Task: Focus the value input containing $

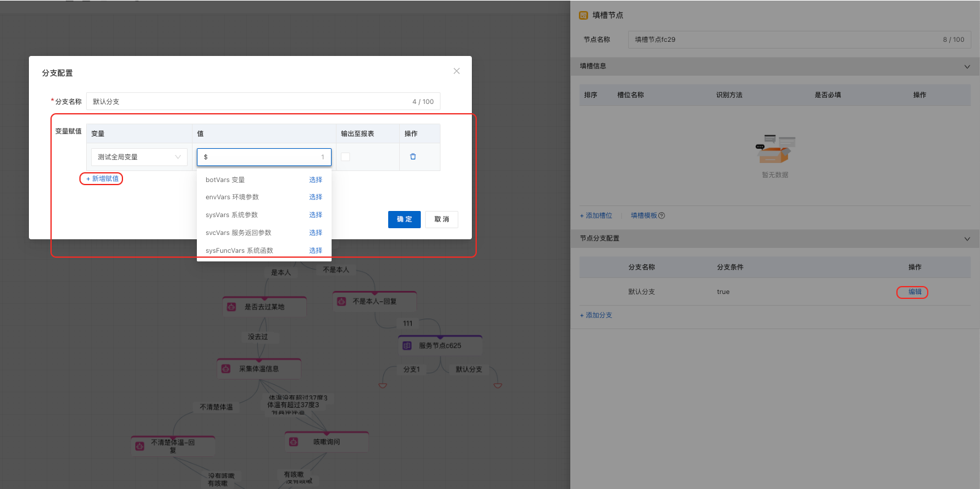Action: 264,157
